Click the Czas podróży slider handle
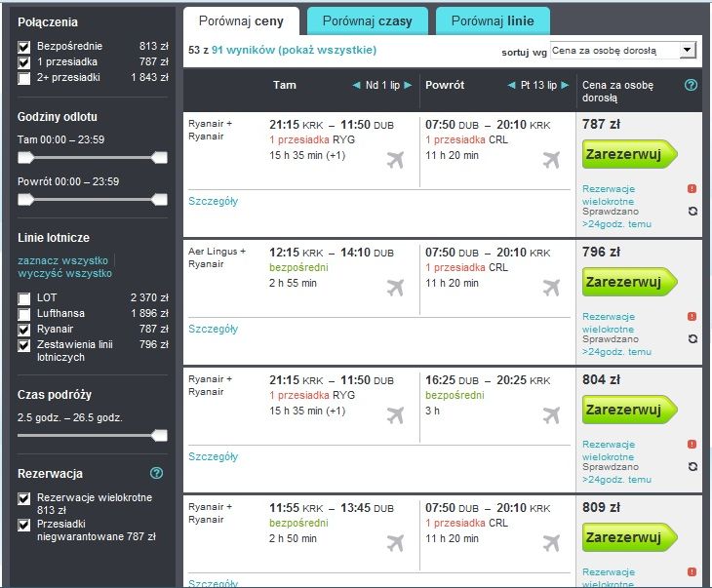The image size is (712, 588). click(x=159, y=436)
